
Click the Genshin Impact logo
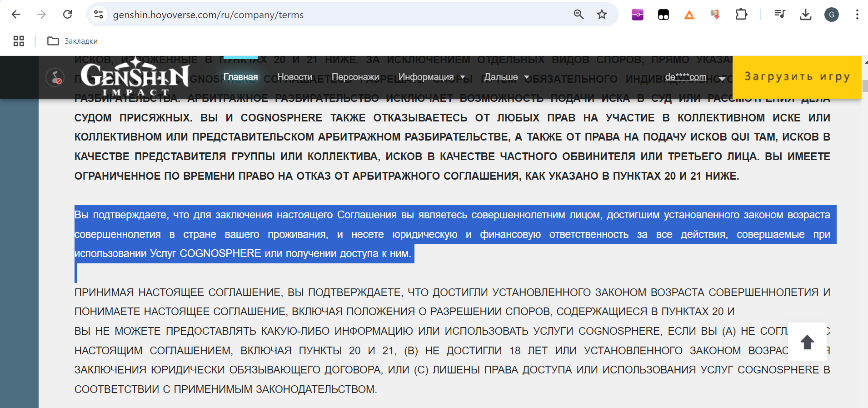click(x=135, y=77)
